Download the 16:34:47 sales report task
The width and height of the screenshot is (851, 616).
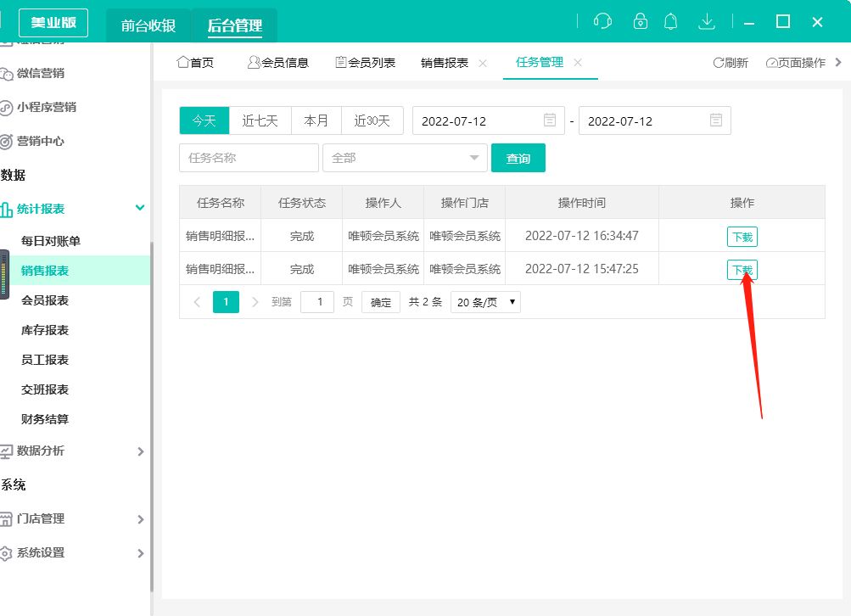(x=742, y=237)
